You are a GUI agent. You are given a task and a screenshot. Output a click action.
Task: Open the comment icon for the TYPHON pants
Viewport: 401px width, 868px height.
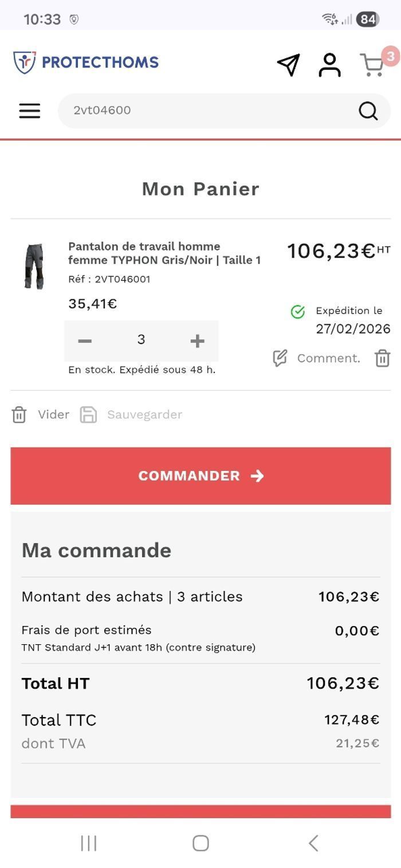[x=280, y=358]
